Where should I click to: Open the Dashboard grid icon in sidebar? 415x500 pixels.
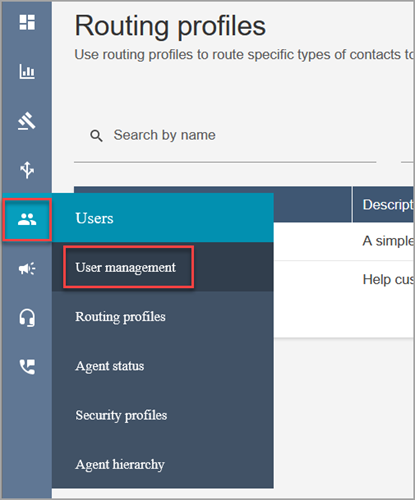click(x=27, y=22)
